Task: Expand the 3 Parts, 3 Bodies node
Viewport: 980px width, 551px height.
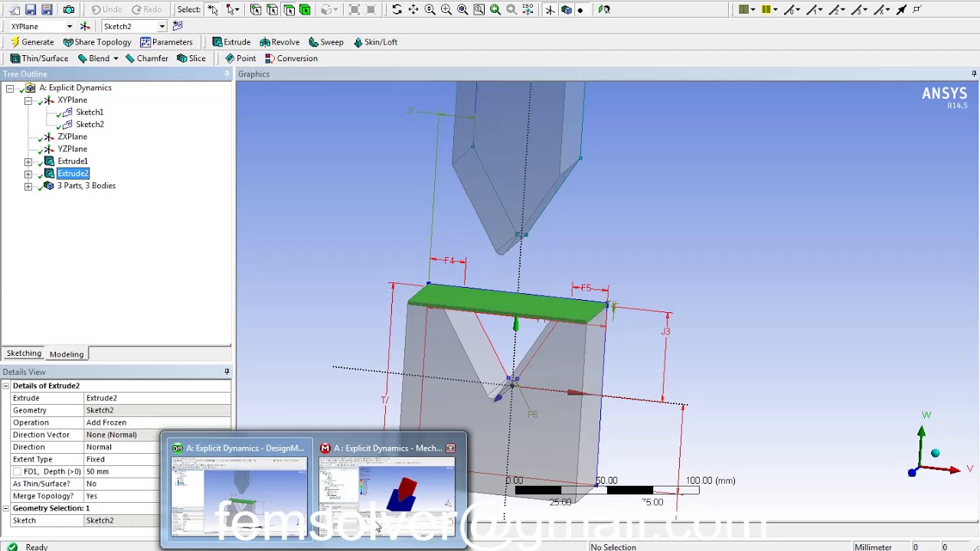Action: point(28,186)
